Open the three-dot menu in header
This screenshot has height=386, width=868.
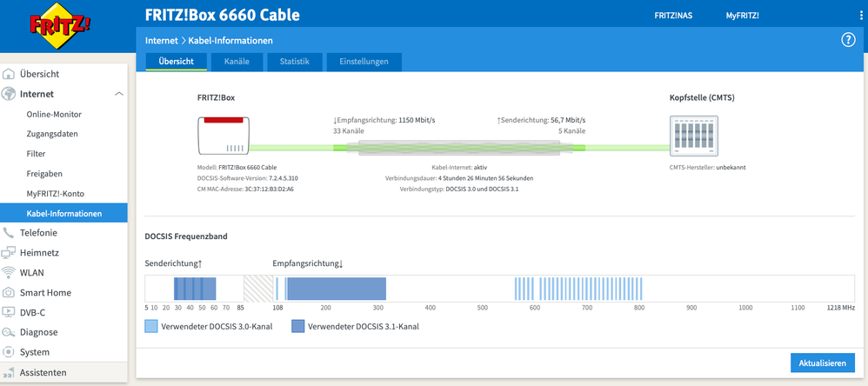(861, 16)
